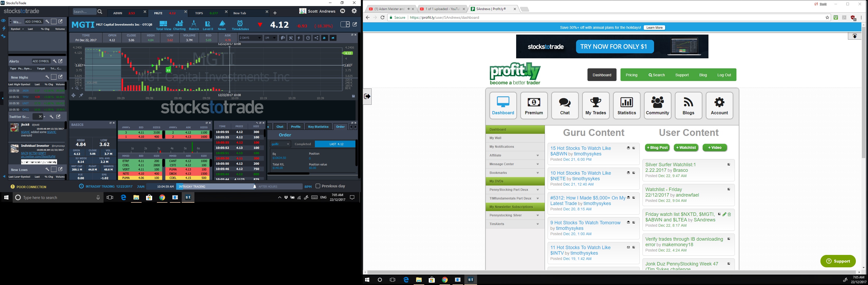Image resolution: width=868 pixels, height=285 pixels.
Task: Open the News bell icon
Action: (222, 23)
